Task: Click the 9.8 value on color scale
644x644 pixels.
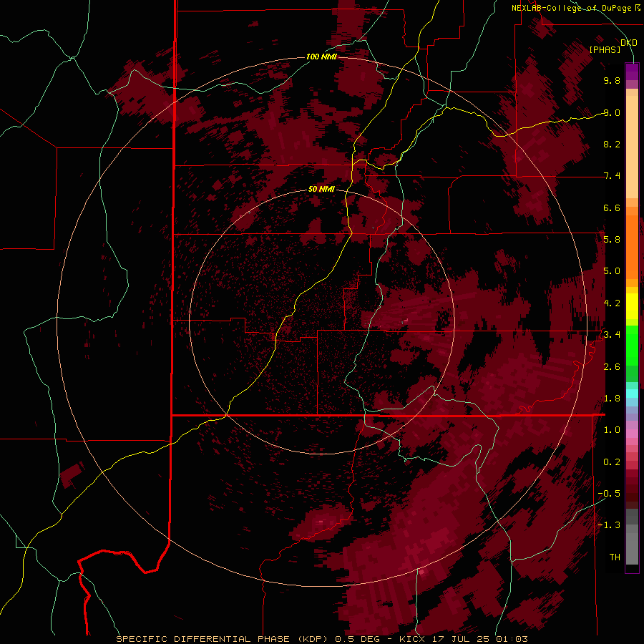Action: coord(612,80)
